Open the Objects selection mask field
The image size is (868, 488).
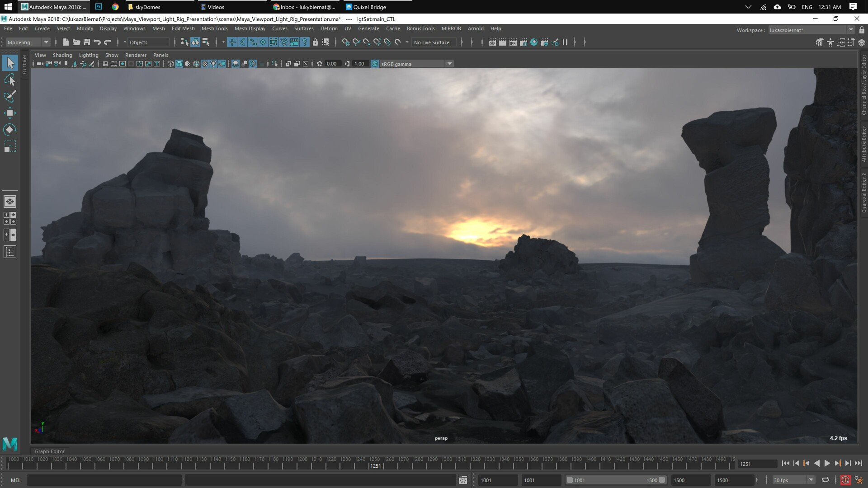point(148,42)
